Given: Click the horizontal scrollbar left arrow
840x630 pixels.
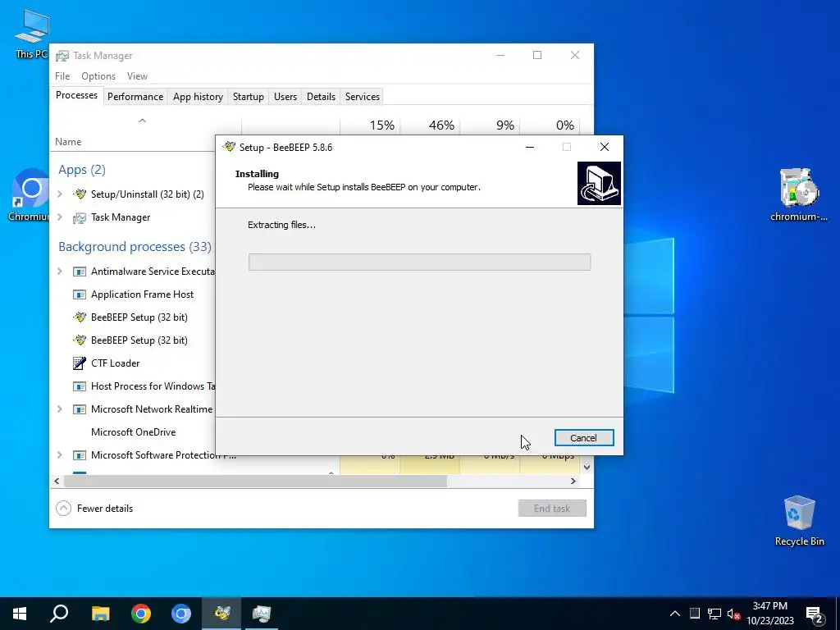Looking at the screenshot, I should tap(57, 481).
